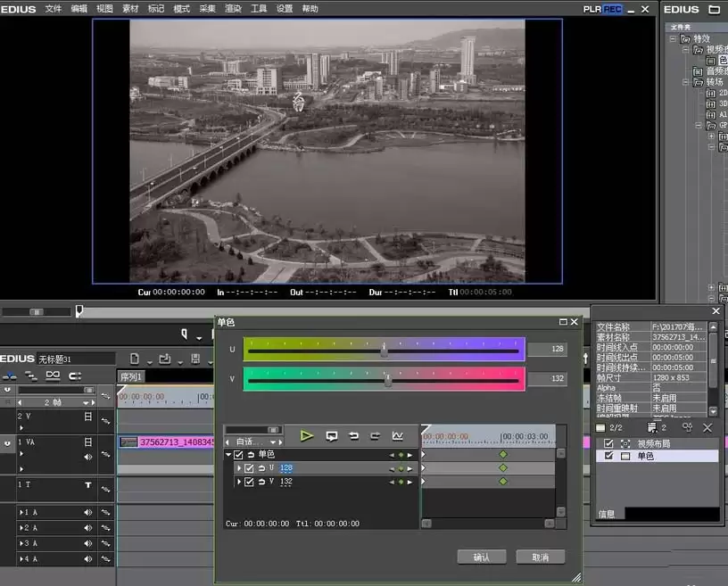The width and height of the screenshot is (728, 586).
Task: Disable the 视频布局 checkbox in the info panel
Action: (x=608, y=443)
